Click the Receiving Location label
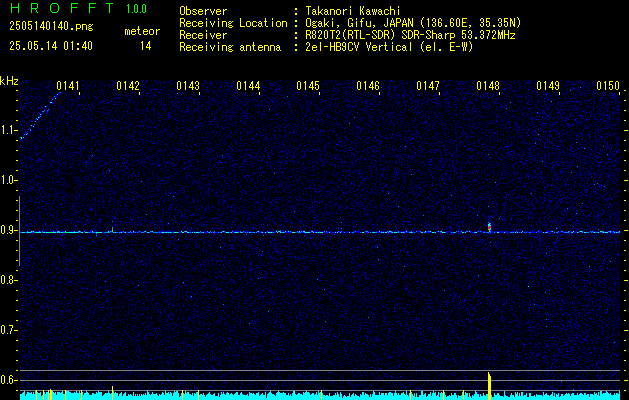Viewport: 629px width, 400px height. click(233, 23)
